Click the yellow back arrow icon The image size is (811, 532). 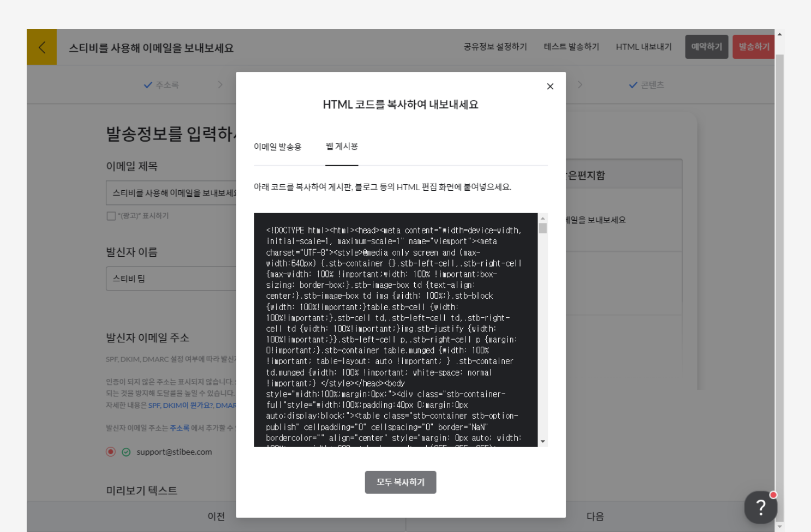point(41,47)
